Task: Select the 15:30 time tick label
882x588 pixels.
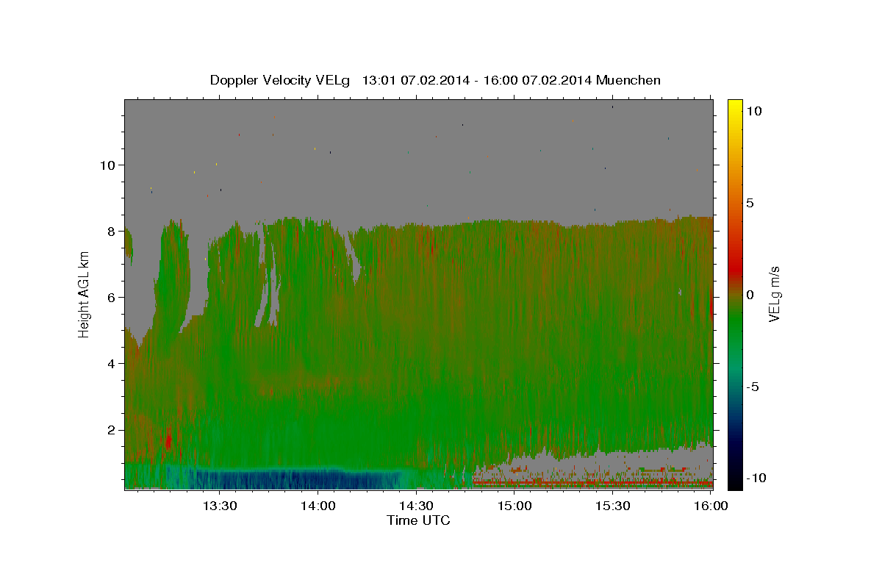Action: (x=612, y=506)
